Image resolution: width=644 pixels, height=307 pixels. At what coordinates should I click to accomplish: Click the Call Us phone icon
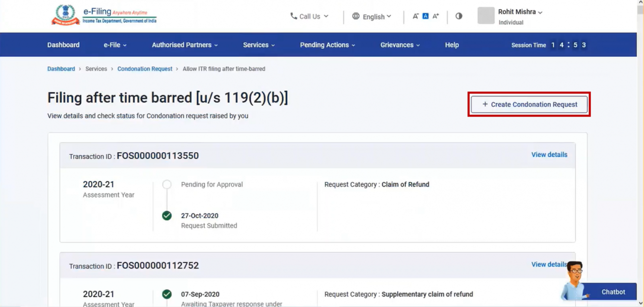(293, 16)
